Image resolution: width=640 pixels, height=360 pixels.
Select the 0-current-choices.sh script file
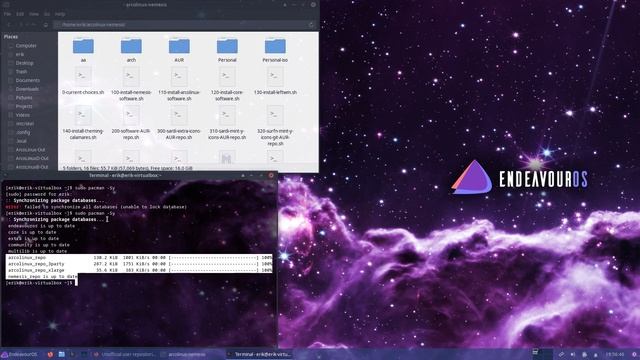coord(83,82)
